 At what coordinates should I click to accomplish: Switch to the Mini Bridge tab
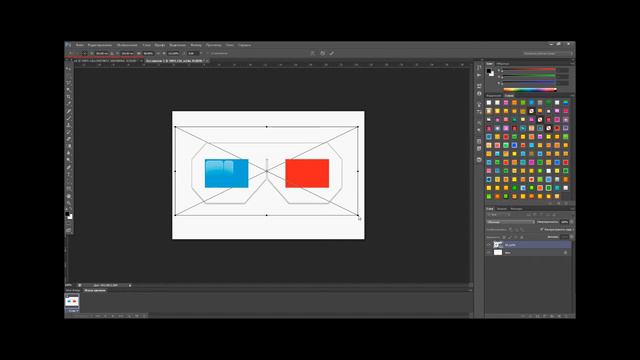pos(73,290)
